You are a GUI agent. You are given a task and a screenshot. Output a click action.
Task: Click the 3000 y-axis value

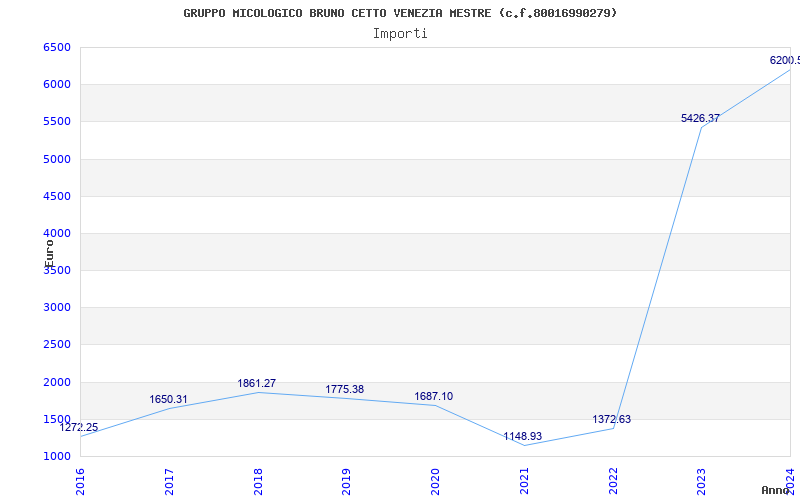(57, 308)
